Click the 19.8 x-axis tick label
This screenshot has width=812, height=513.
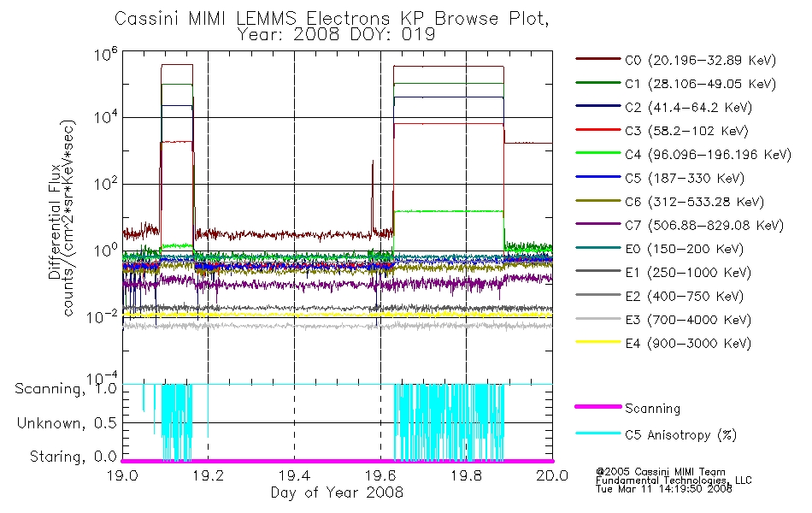tap(467, 475)
